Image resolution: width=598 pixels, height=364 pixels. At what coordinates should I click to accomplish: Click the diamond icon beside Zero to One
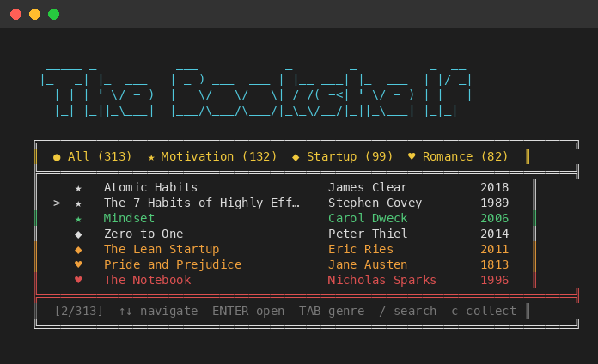point(78,234)
